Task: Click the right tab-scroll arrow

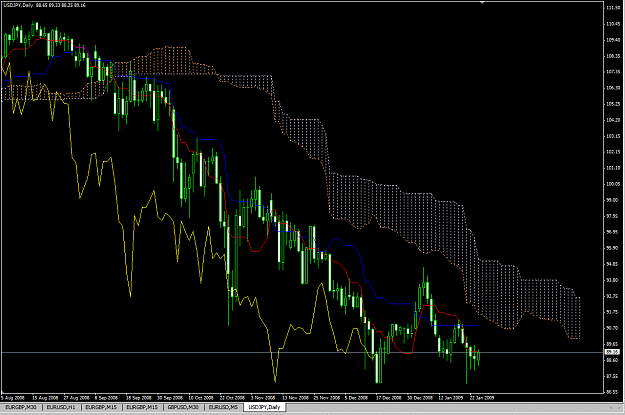Action: tap(620, 407)
